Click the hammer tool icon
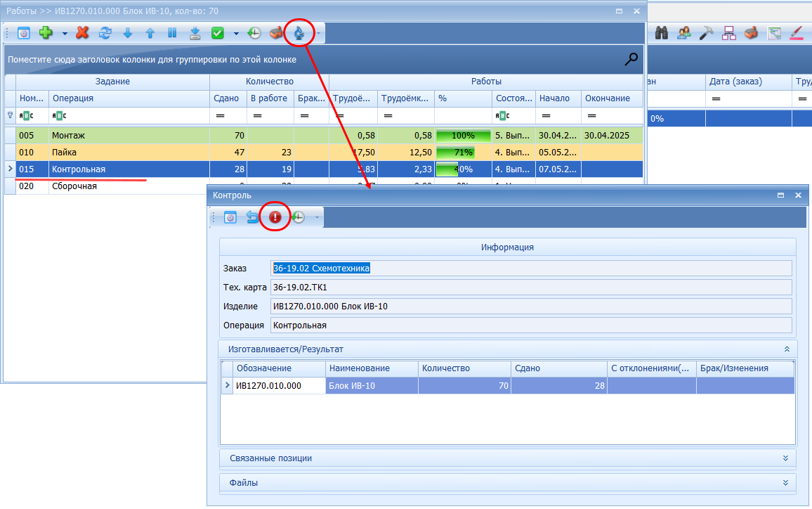This screenshot has width=812, height=509. coord(707,33)
